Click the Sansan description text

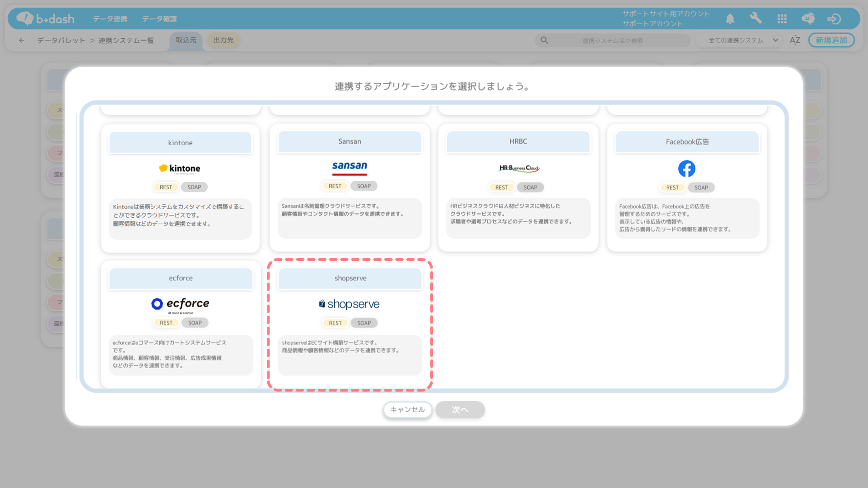coord(343,210)
